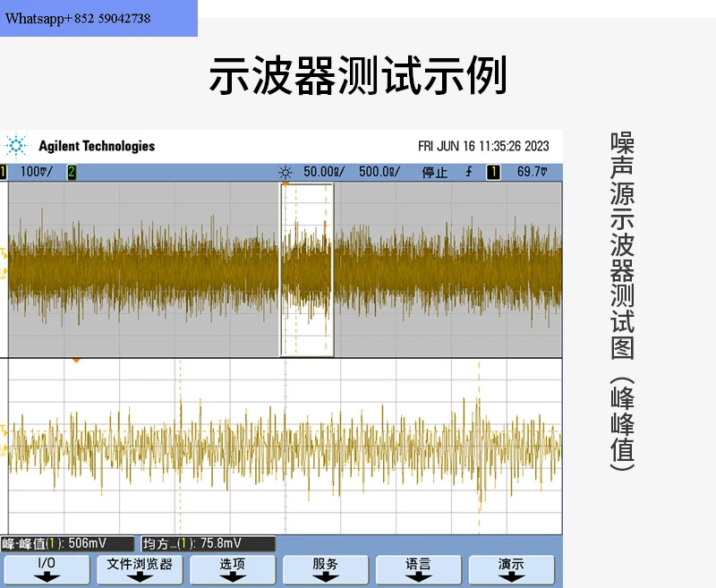Open the 服务 softkey menu

[326, 569]
